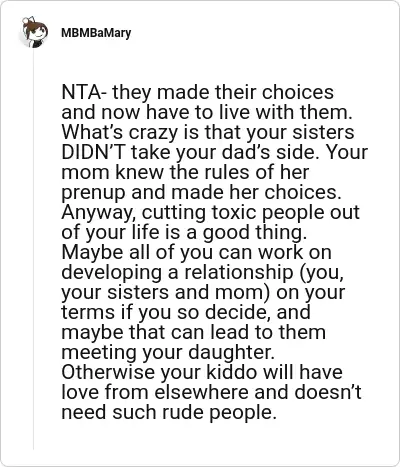Image resolution: width=400 pixels, height=467 pixels.
Task: Click the line "maybe that can lead to them"
Action: pyautogui.click(x=193, y=332)
